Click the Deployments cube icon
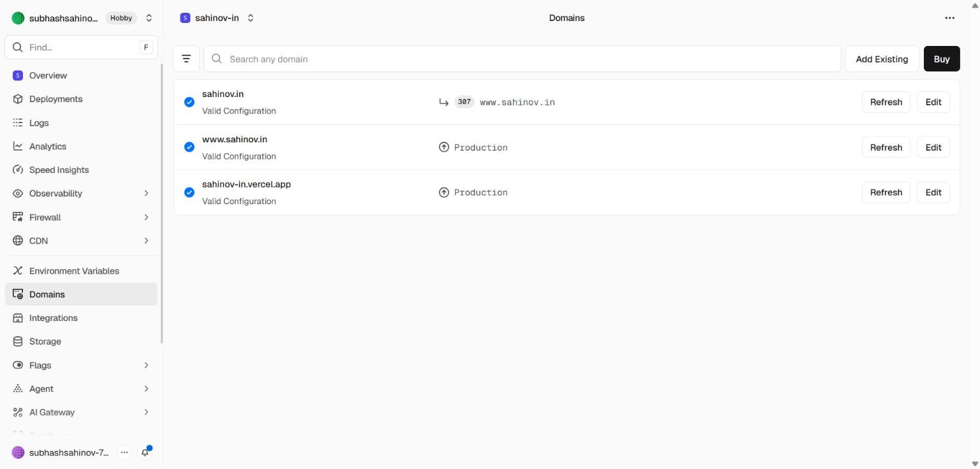This screenshot has height=469, width=980. (x=18, y=99)
